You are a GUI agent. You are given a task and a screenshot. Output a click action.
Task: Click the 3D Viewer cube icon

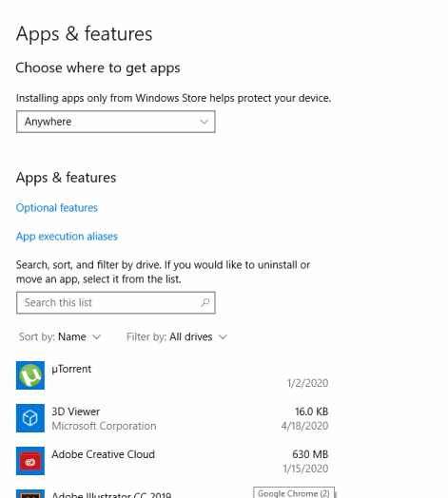(x=30, y=418)
